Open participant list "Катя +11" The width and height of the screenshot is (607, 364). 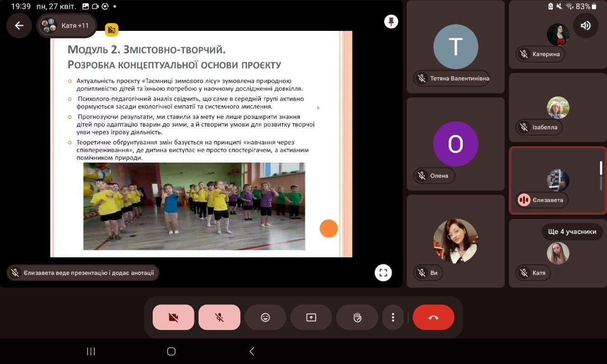[66, 26]
